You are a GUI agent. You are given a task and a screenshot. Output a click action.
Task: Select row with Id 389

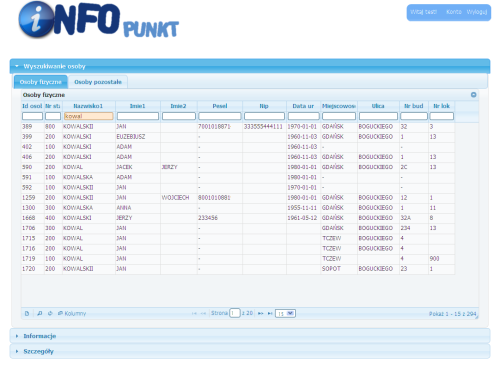tap(238, 127)
